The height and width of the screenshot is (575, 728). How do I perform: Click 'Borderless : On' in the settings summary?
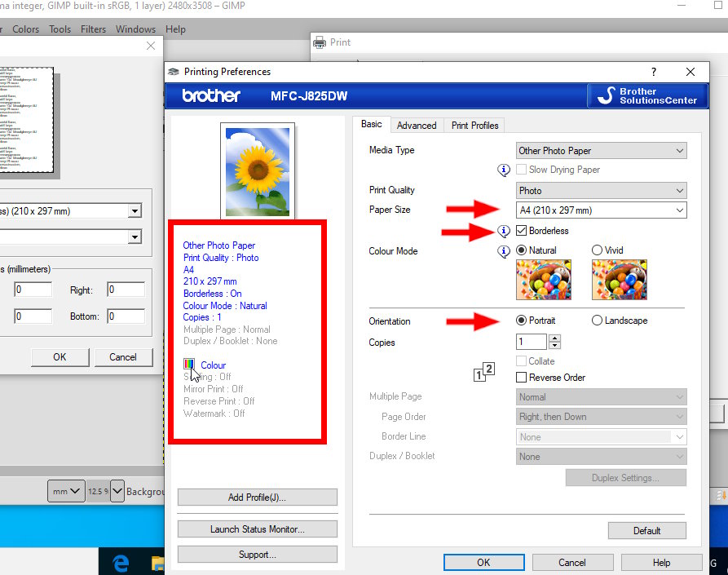(213, 294)
